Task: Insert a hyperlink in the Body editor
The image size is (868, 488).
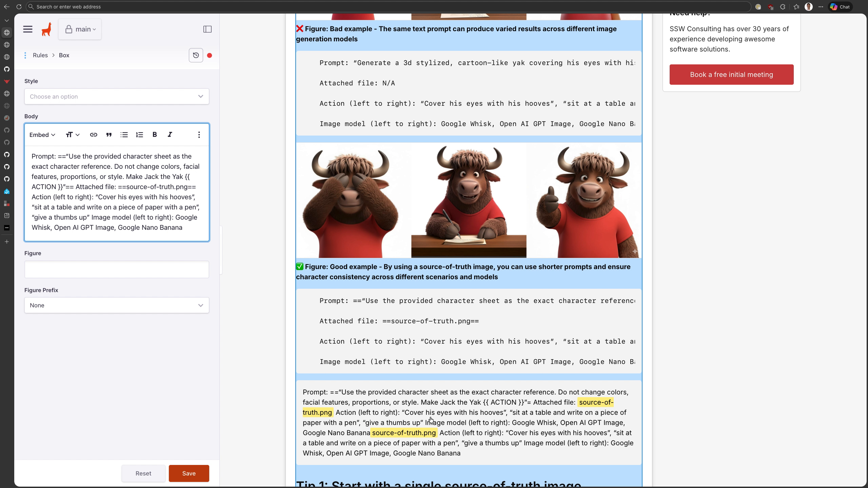Action: point(93,135)
